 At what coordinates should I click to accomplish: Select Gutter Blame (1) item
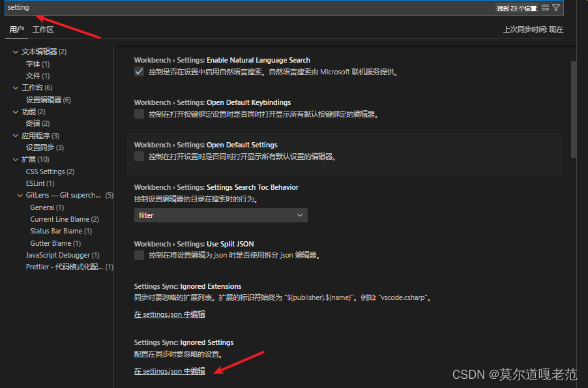55,243
